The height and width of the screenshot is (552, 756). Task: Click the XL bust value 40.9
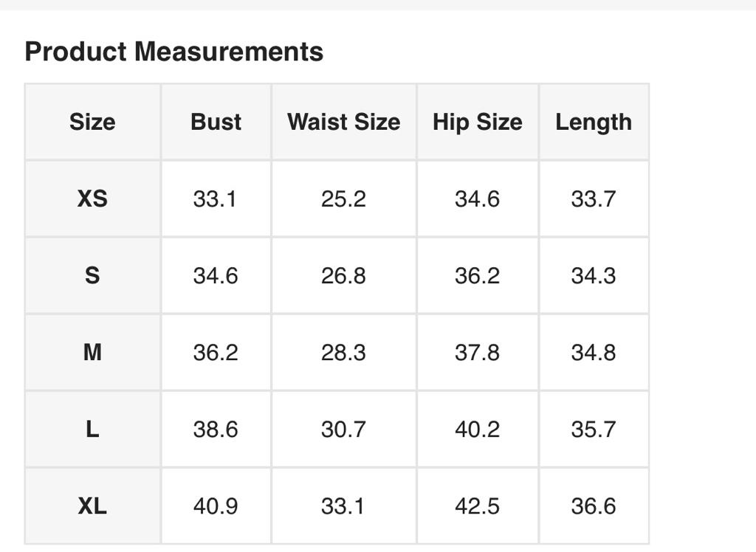coord(216,506)
